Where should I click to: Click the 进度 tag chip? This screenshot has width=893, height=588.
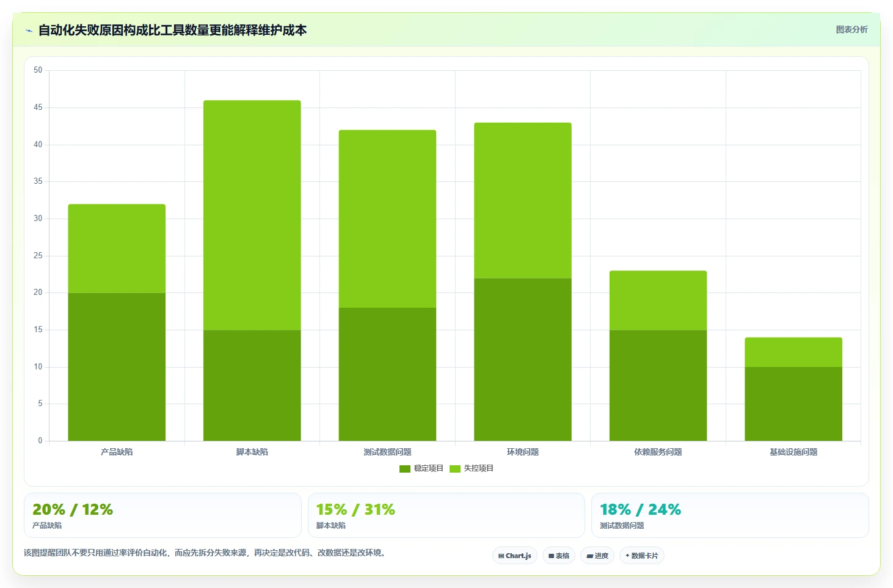coord(597,556)
